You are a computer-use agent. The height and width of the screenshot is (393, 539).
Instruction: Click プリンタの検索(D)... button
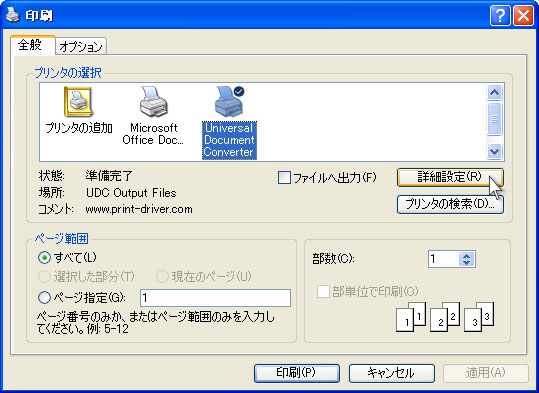pos(450,204)
